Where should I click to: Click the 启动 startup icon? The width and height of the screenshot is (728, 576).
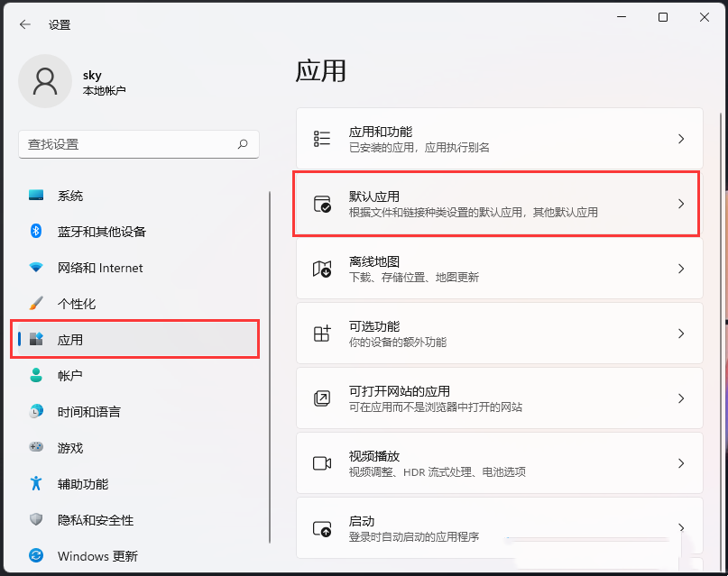(322, 527)
